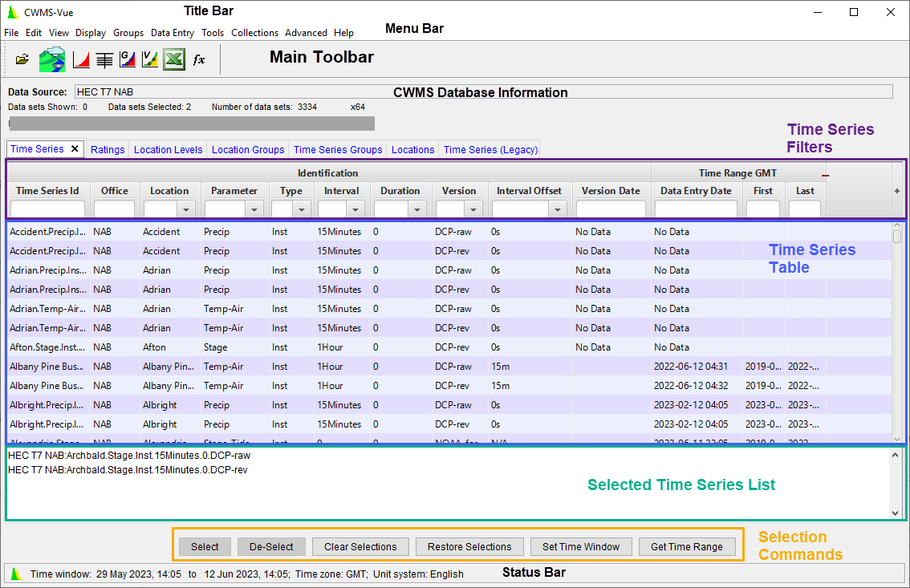This screenshot has height=588, width=910.
Task: Click the Restore Selections button
Action: [469, 547]
